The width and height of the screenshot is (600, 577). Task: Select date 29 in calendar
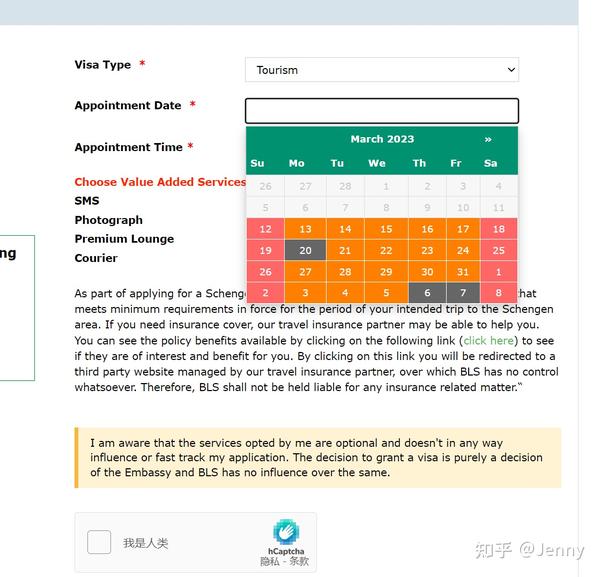tap(386, 272)
